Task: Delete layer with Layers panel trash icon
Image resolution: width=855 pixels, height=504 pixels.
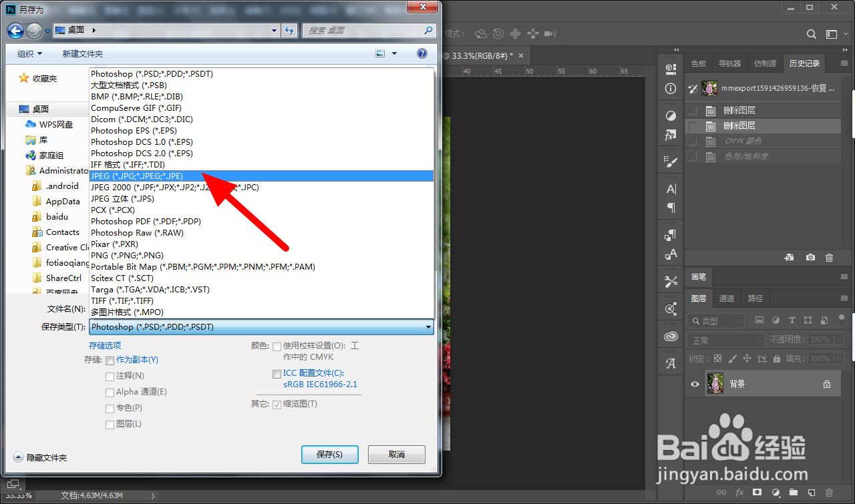Action: 829,492
